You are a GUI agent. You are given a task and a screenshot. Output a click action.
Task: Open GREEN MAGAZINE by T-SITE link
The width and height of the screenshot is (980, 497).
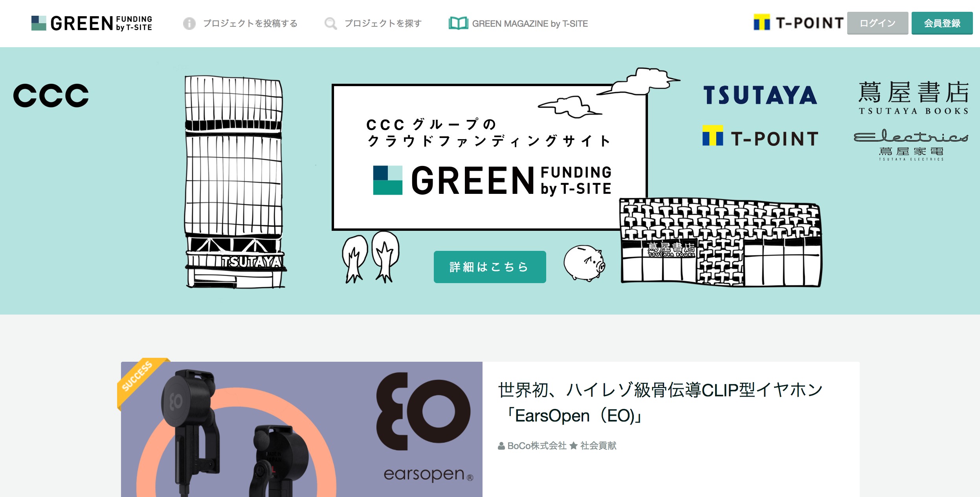coord(530,24)
